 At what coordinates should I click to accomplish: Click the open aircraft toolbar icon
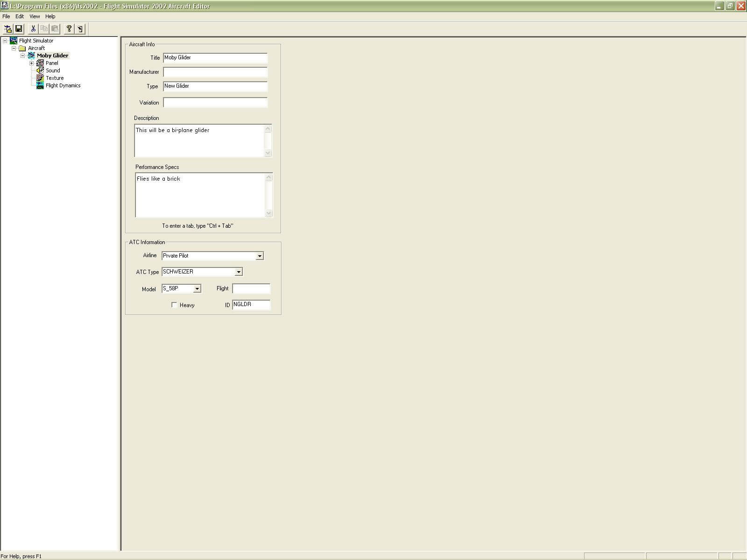[x=8, y=29]
